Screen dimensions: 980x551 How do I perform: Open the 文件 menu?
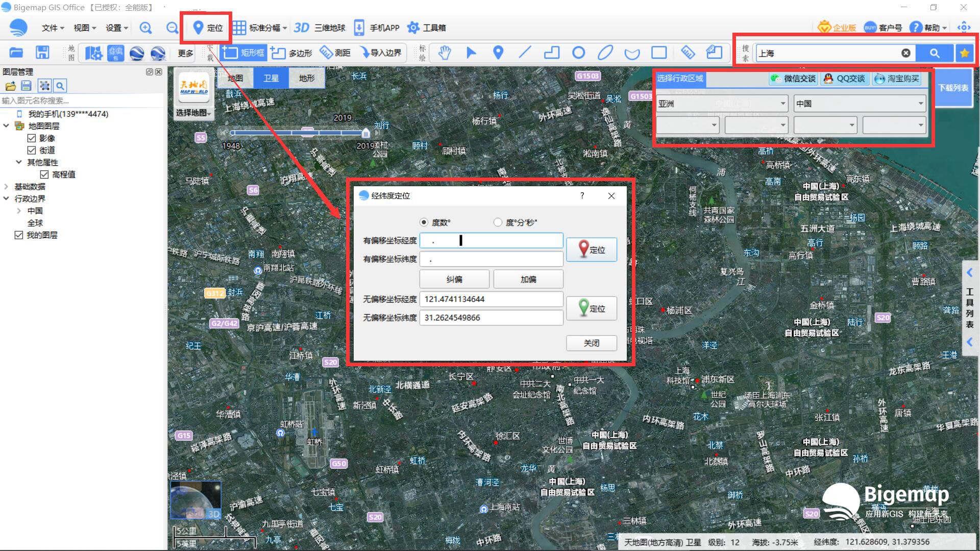[53, 28]
